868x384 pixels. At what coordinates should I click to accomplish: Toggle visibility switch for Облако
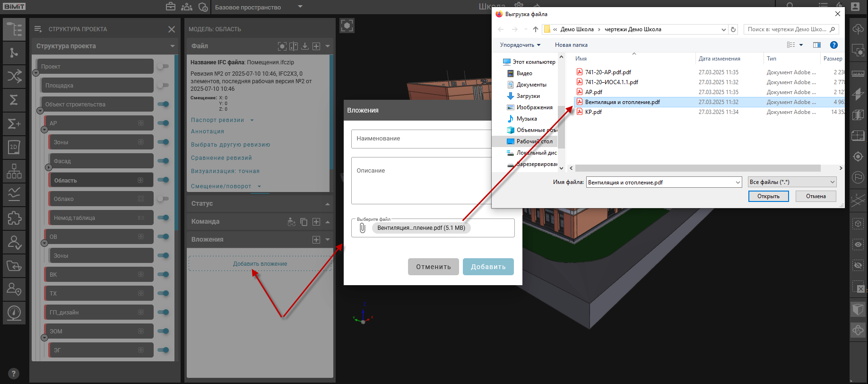[163, 199]
